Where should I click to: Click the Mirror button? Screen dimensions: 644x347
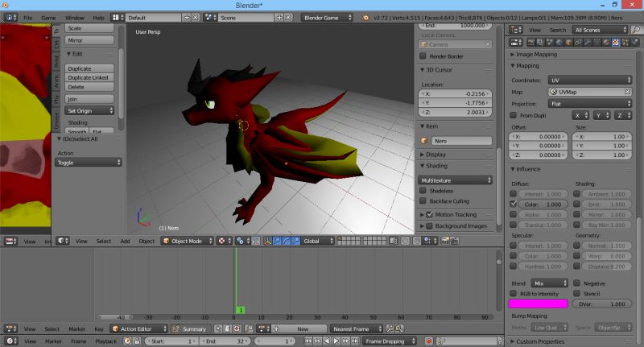pyautogui.click(x=89, y=40)
